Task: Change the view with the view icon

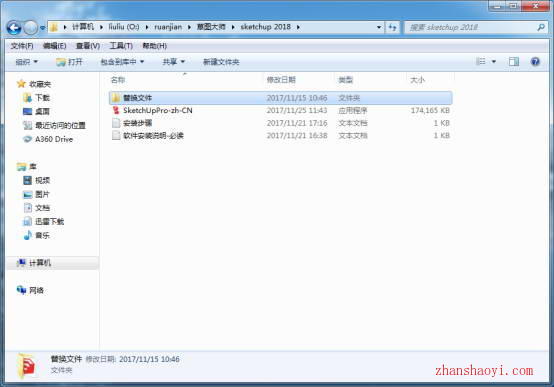Action: (481, 62)
